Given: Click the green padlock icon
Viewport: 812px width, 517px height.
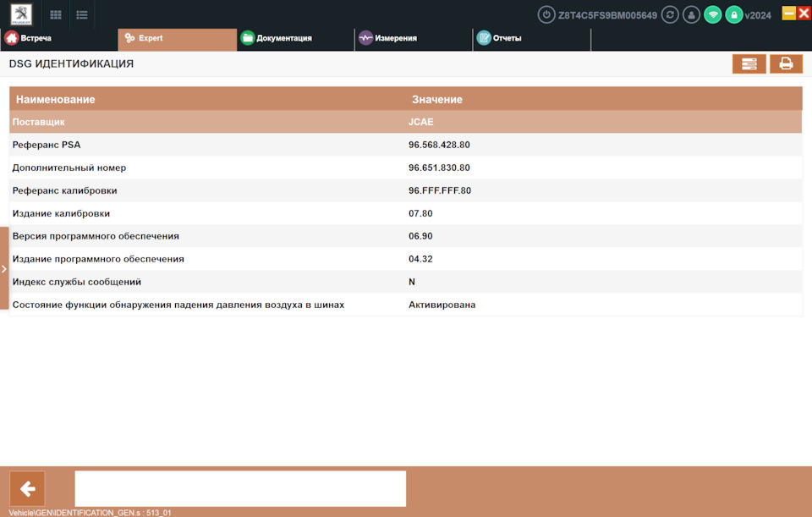Looking at the screenshot, I should 734,14.
